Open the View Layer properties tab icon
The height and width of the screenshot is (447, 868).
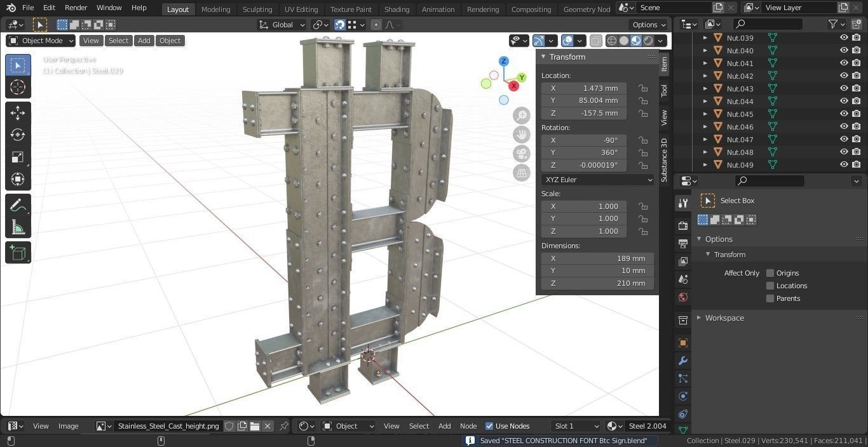click(x=683, y=261)
